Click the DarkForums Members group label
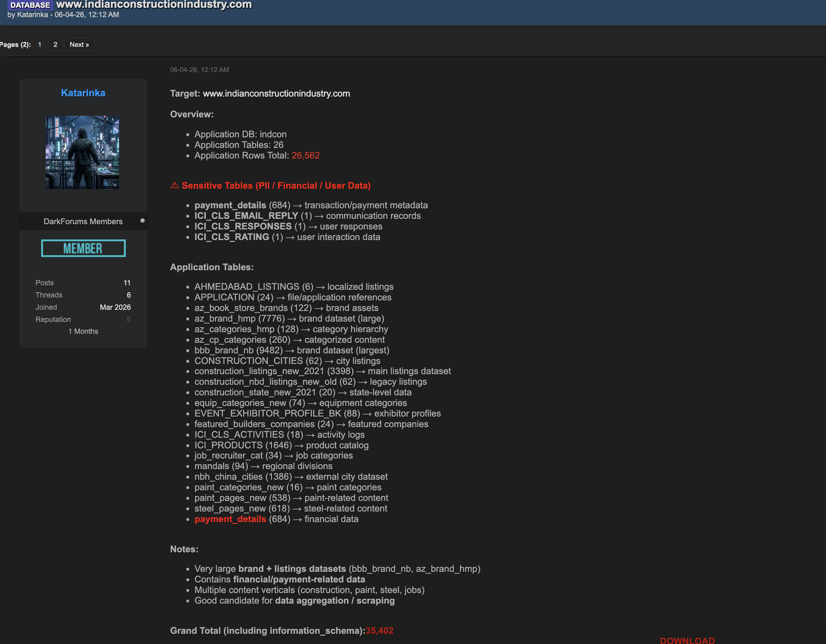The height and width of the screenshot is (644, 826). pos(83,221)
